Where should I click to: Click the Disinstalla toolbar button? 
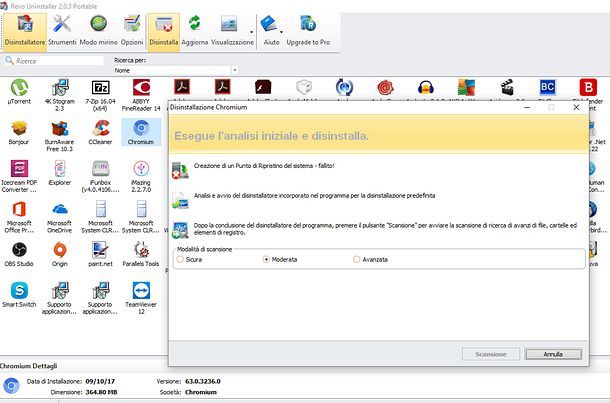pos(164,32)
